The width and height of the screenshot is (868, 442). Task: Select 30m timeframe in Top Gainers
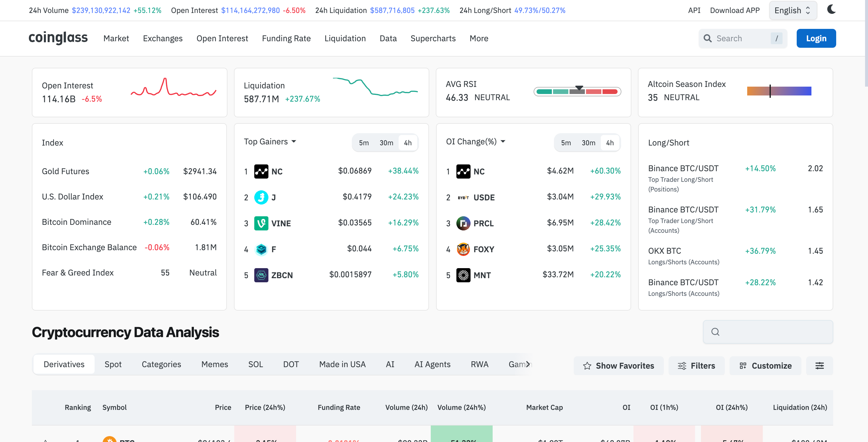click(x=386, y=143)
